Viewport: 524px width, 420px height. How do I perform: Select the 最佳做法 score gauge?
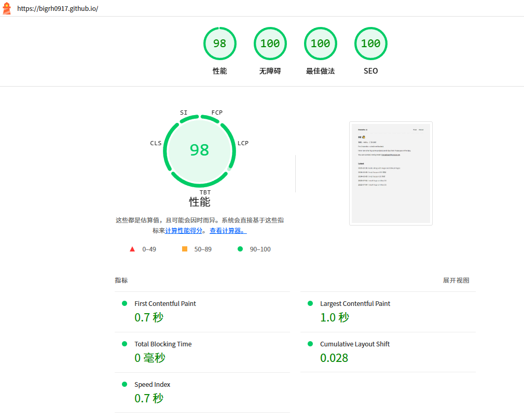point(320,44)
